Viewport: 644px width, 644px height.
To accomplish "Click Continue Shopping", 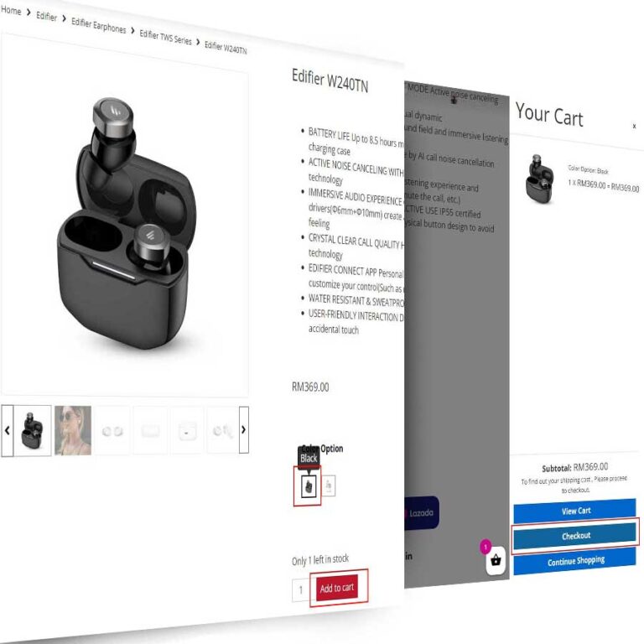I will 575,561.
